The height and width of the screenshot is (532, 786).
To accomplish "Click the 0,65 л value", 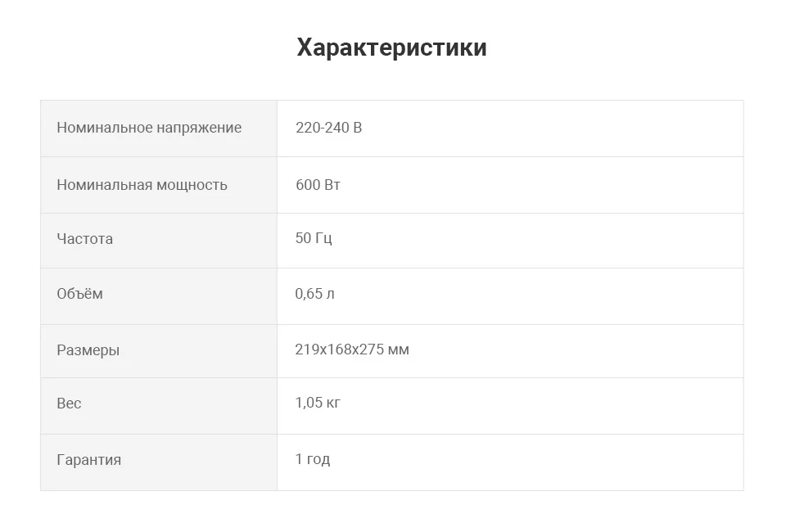I will click(314, 294).
